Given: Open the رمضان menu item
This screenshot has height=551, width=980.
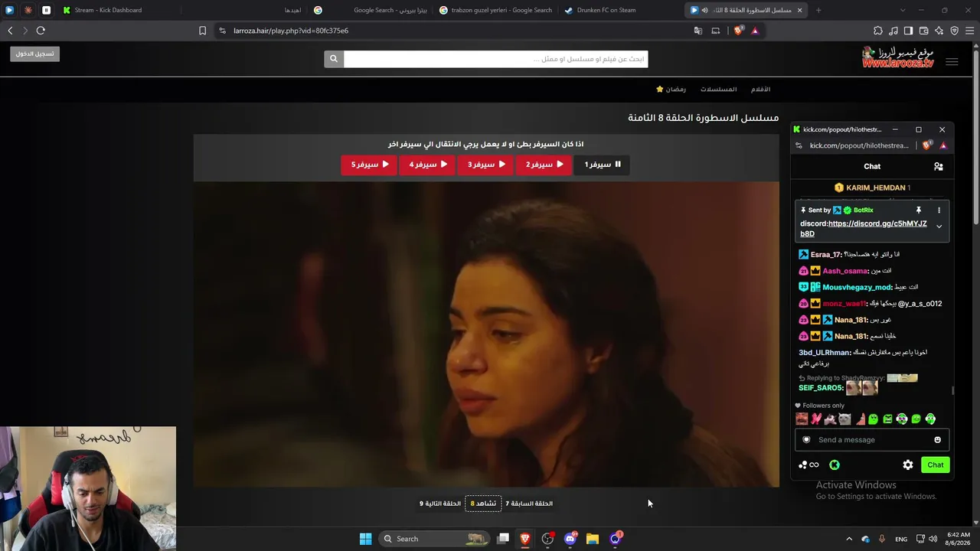Looking at the screenshot, I should 671,90.
